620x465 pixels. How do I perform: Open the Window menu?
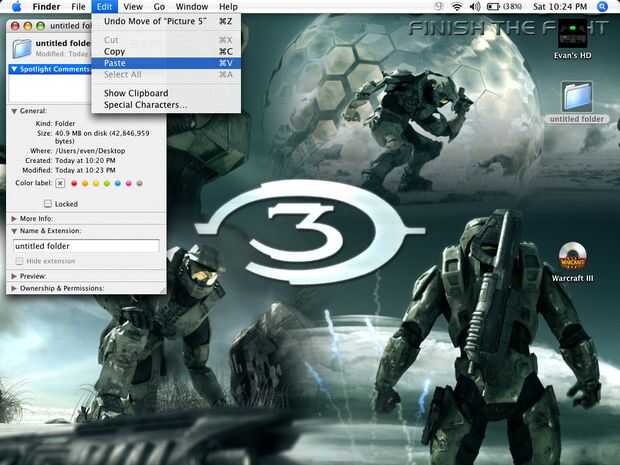coord(192,6)
